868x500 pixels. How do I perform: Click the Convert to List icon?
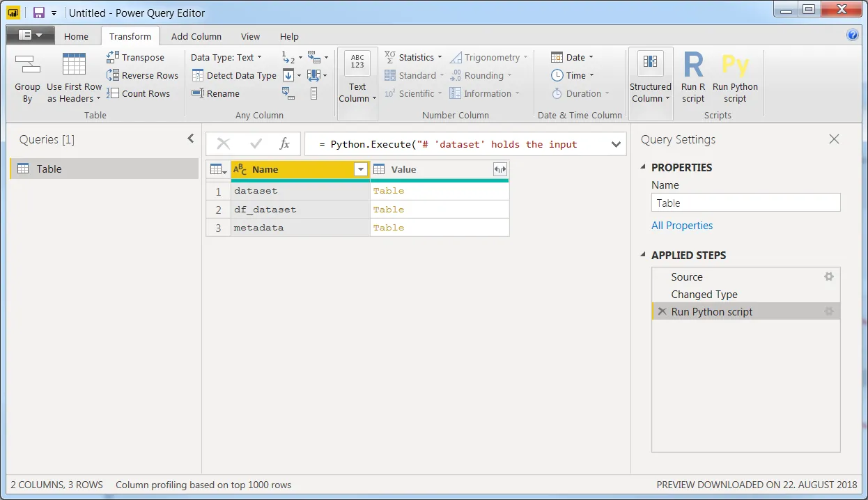[x=313, y=93]
